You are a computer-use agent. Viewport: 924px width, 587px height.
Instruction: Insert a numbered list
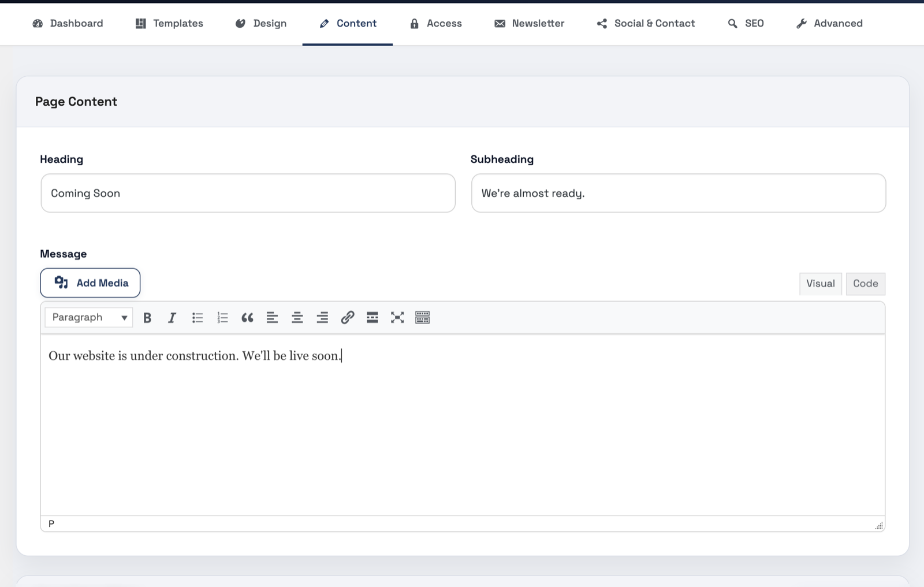point(222,318)
